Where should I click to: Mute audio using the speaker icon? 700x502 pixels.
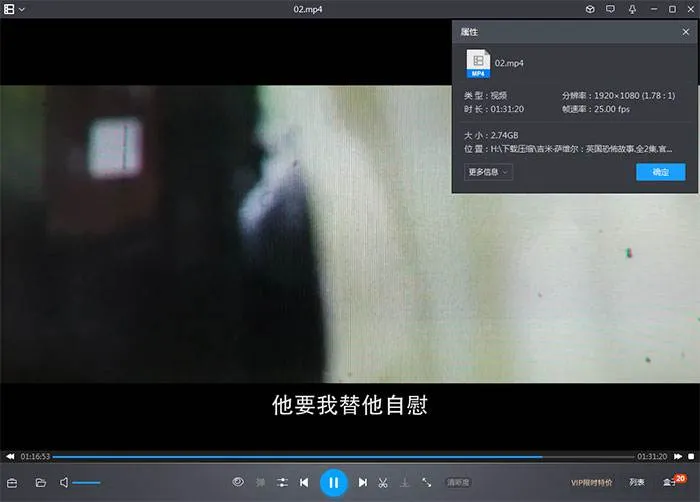click(64, 483)
